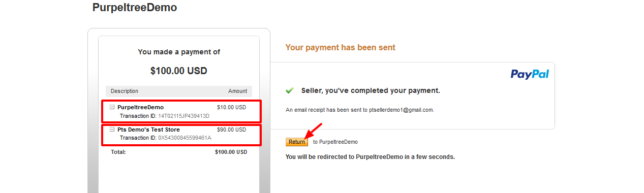Click the $90.00 USD amount

tap(231, 130)
